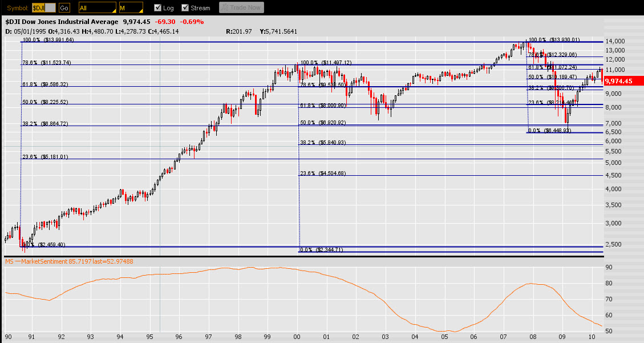
Task: Click the 50.0% ($8,225.52) Fibonacci label
Action: pyautogui.click(x=45, y=102)
